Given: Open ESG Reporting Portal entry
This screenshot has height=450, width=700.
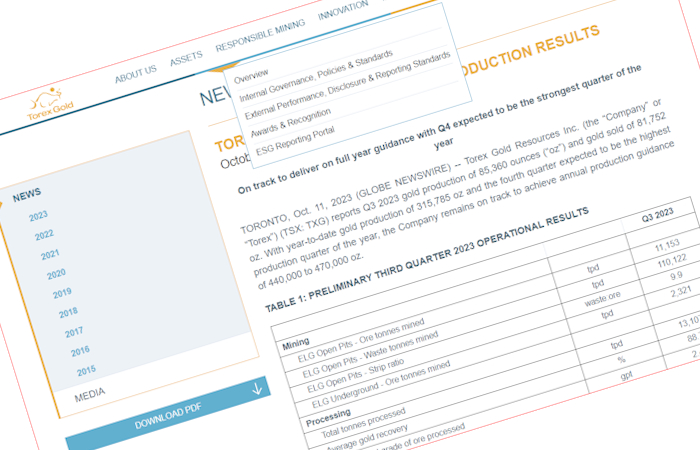Looking at the screenshot, I should (x=295, y=141).
